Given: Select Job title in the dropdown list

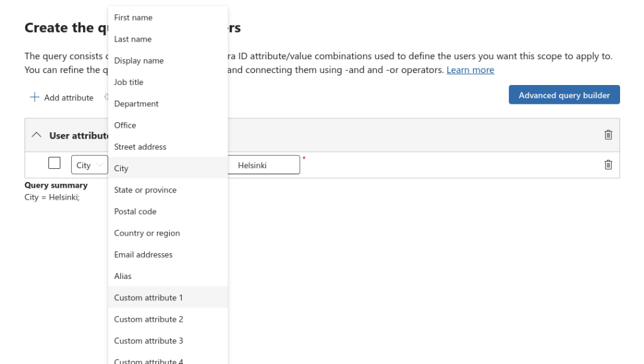Looking at the screenshot, I should coord(168,82).
